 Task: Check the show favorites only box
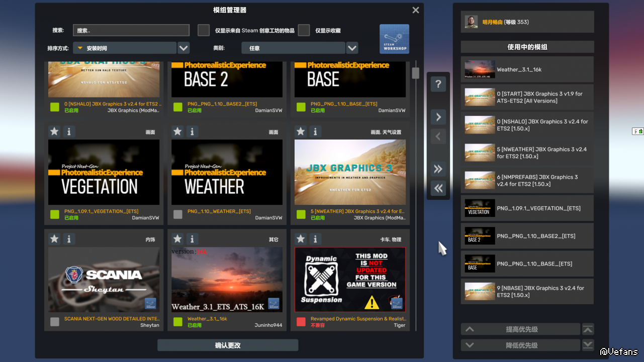304,30
